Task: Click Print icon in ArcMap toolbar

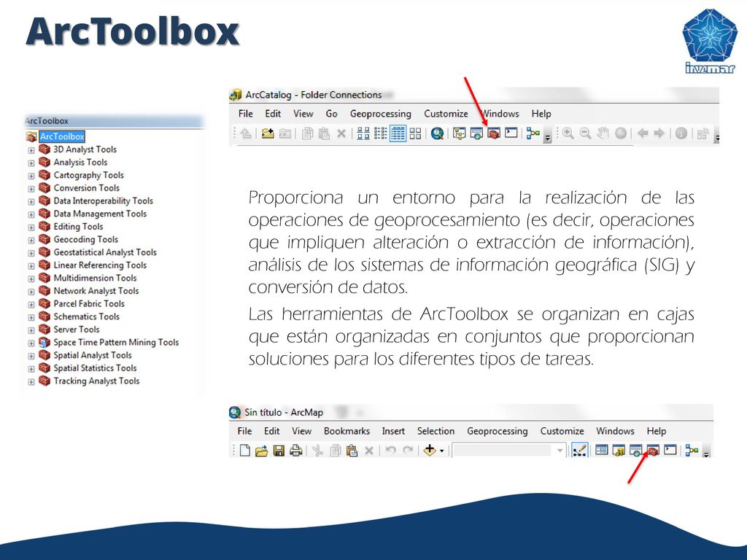Action: (x=296, y=450)
